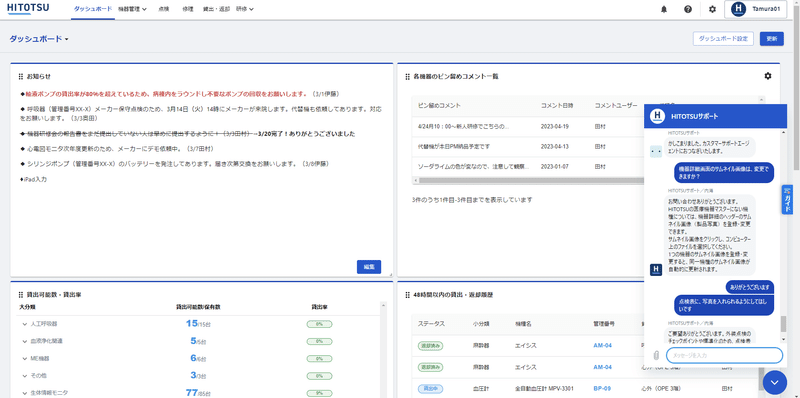
Task: Click the HITOTSUサポート header logo
Action: (658, 116)
